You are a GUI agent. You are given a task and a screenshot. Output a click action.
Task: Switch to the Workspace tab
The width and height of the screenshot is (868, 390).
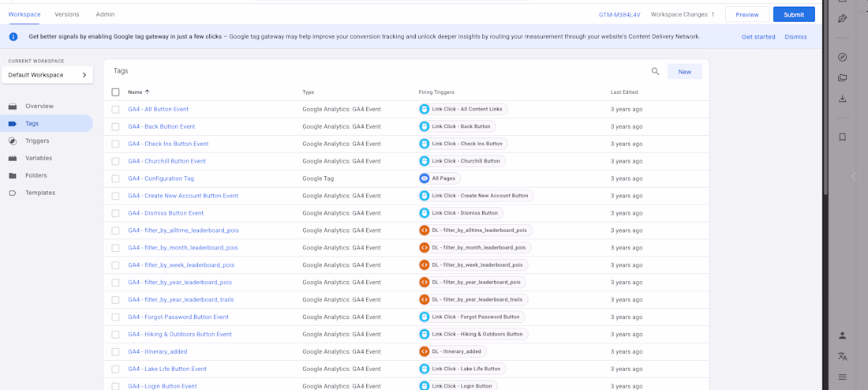pos(24,14)
